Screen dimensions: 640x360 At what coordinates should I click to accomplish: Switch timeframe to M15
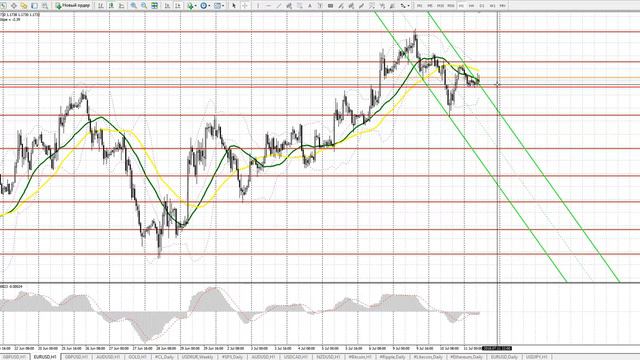click(440, 6)
